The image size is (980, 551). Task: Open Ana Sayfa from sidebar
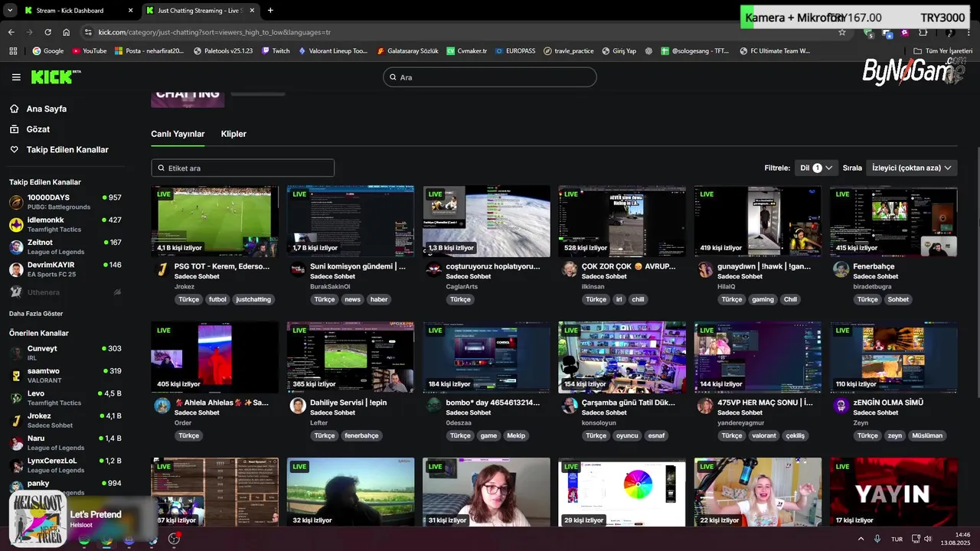(38, 109)
